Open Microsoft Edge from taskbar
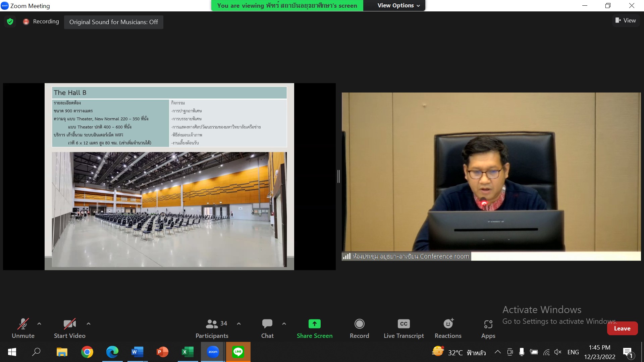 click(112, 352)
